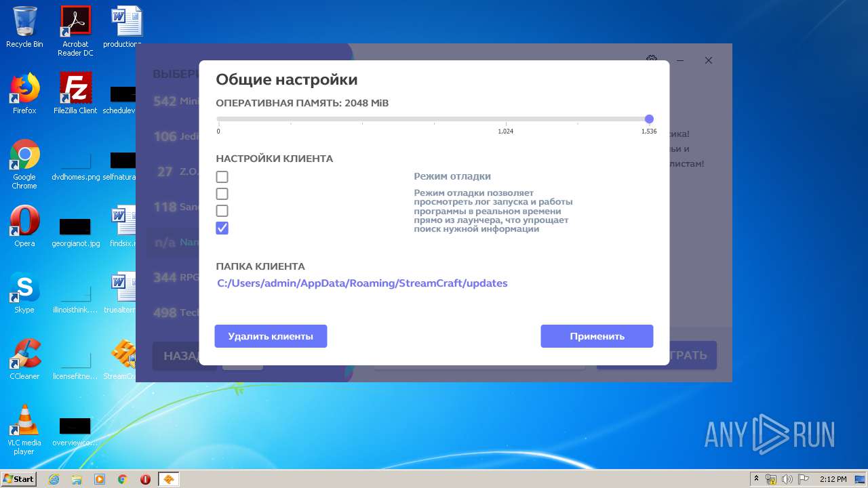Screen dimensions: 868x488
Task: Click the launcher settings gear icon
Action: (x=652, y=60)
